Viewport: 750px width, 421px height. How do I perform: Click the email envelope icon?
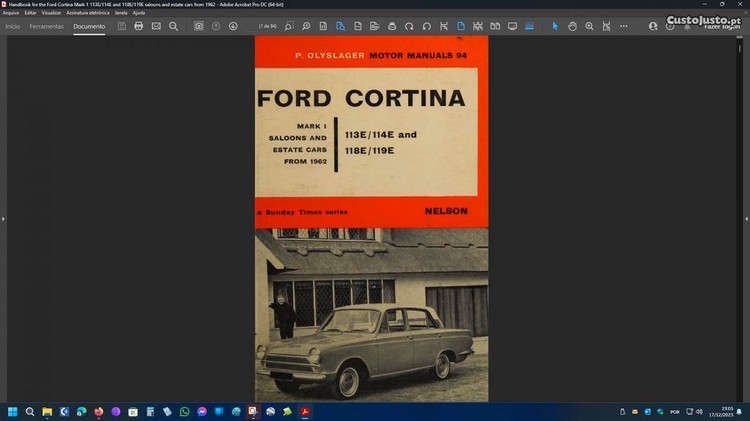156,26
